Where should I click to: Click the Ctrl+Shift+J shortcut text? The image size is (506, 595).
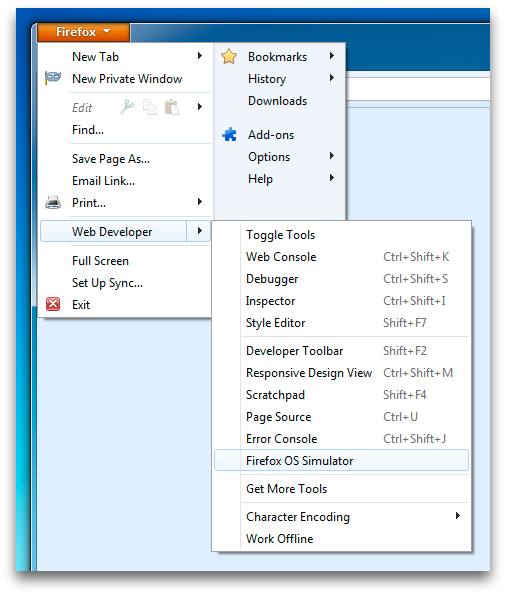coord(415,439)
